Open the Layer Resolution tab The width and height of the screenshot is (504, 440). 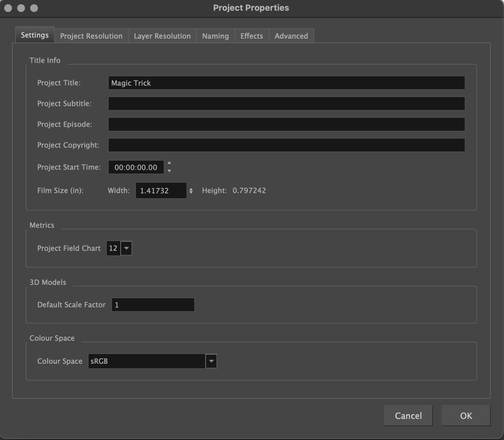[x=162, y=36]
